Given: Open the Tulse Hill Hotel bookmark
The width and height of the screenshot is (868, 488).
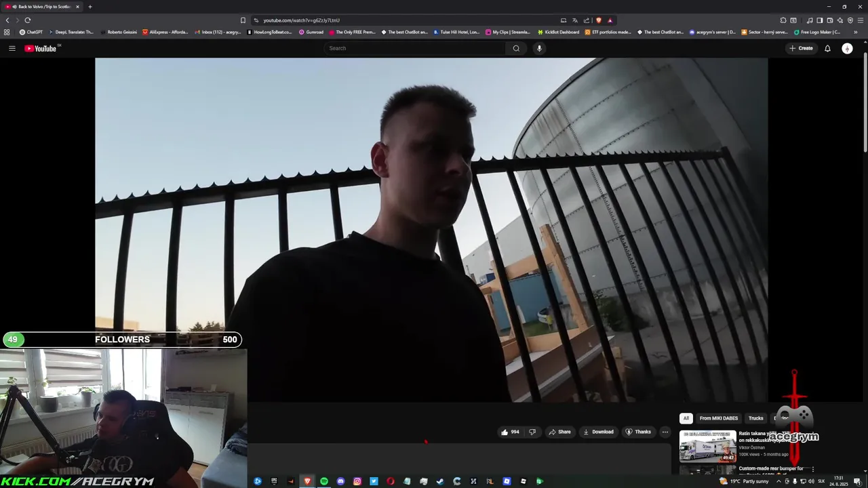Looking at the screenshot, I should pyautogui.click(x=456, y=32).
